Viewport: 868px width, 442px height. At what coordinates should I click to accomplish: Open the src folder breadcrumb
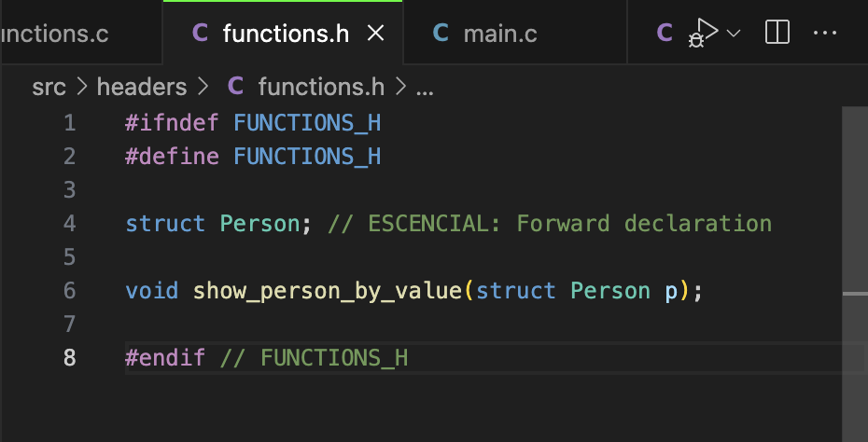pyautogui.click(x=49, y=87)
